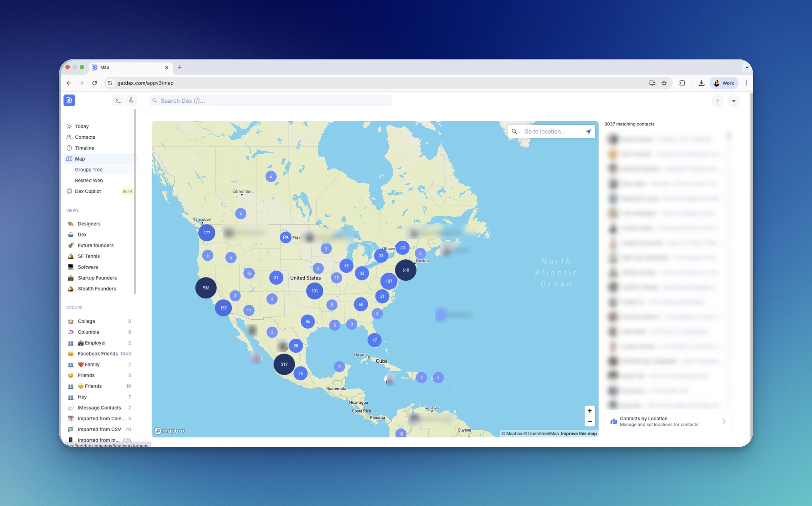Viewport: 812px width, 506px height.
Task: Expand the chevron next to the plus button
Action: tap(734, 101)
